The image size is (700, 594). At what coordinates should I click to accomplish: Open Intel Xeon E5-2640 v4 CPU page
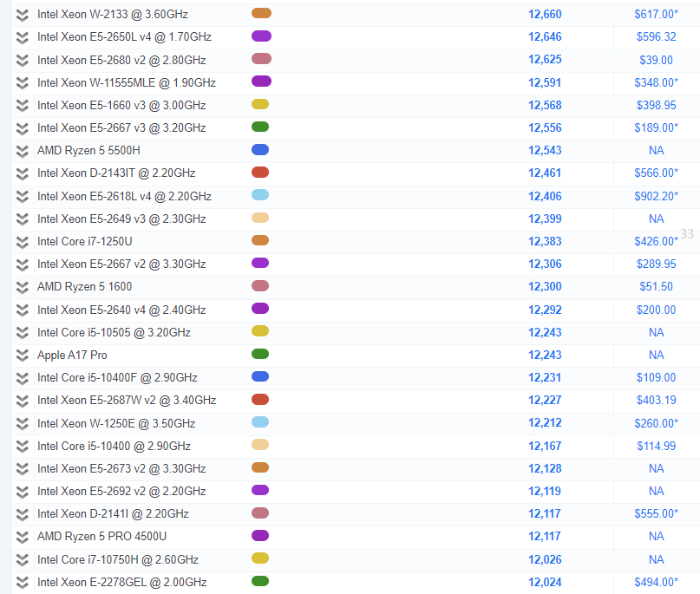pos(121,310)
